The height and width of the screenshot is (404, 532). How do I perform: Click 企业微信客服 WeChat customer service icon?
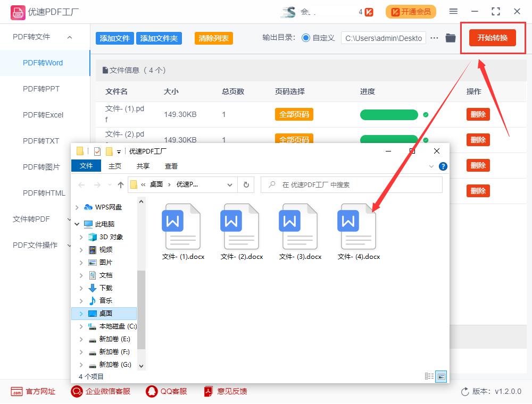click(76, 391)
